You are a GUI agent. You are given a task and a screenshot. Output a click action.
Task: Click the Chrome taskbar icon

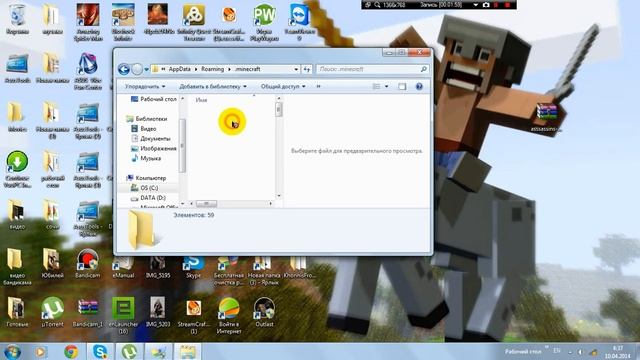point(71,352)
